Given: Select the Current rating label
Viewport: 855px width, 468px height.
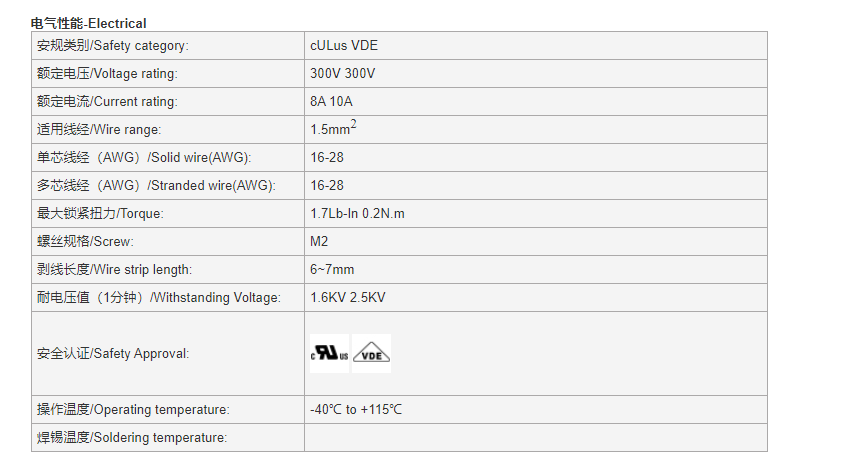Looking at the screenshot, I should point(107,101).
